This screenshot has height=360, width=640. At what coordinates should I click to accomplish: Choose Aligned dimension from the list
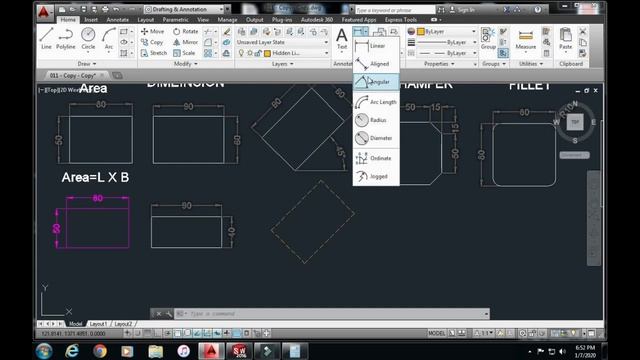[x=376, y=64]
